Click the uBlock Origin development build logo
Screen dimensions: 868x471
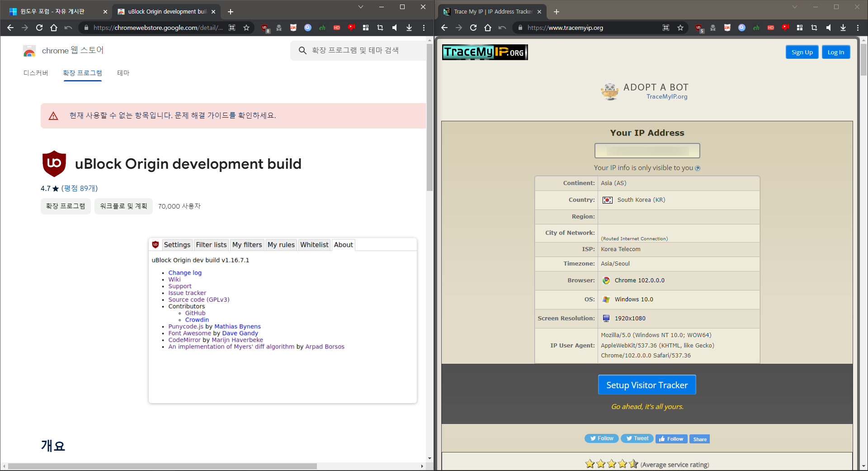coord(54,163)
